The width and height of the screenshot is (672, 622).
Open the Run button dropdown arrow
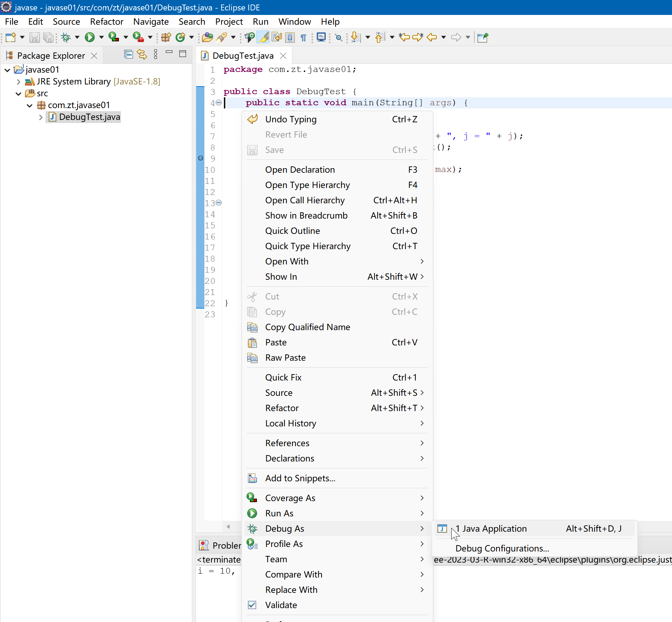(102, 37)
